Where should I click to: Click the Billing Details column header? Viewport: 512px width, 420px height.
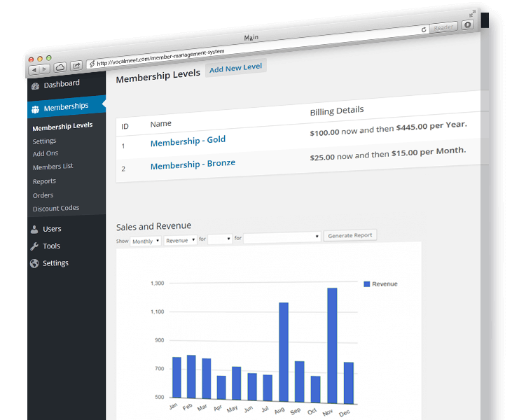pos(337,111)
